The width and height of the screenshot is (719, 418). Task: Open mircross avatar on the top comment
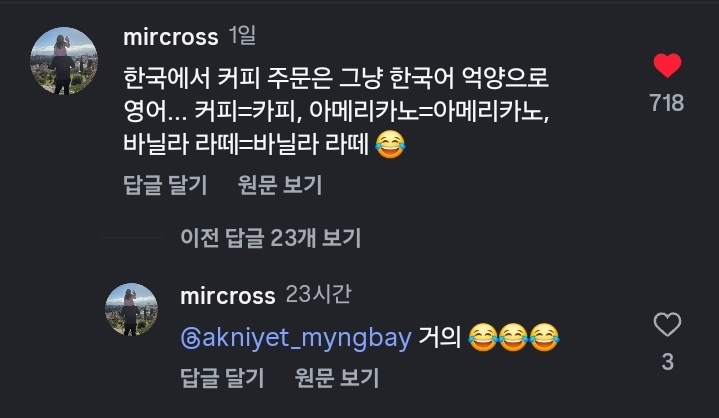click(x=66, y=59)
